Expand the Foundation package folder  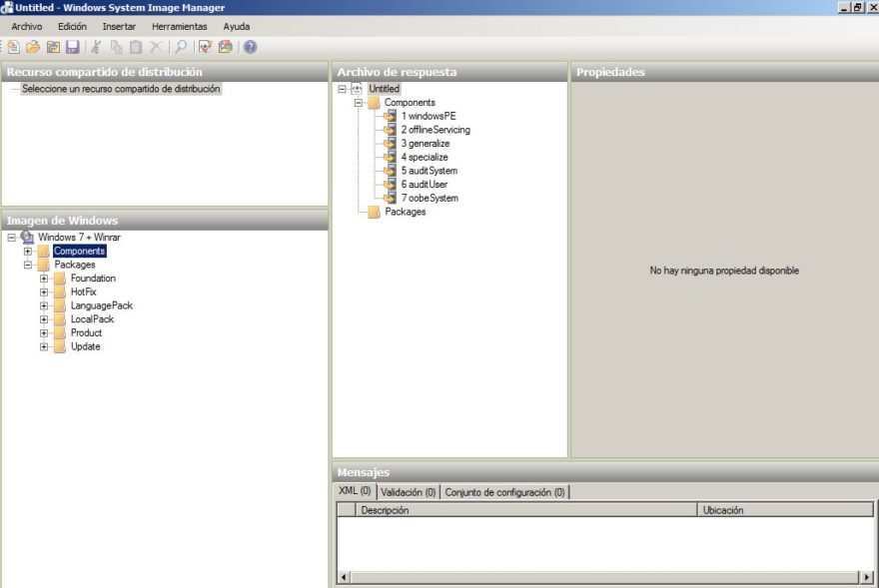[44, 279]
